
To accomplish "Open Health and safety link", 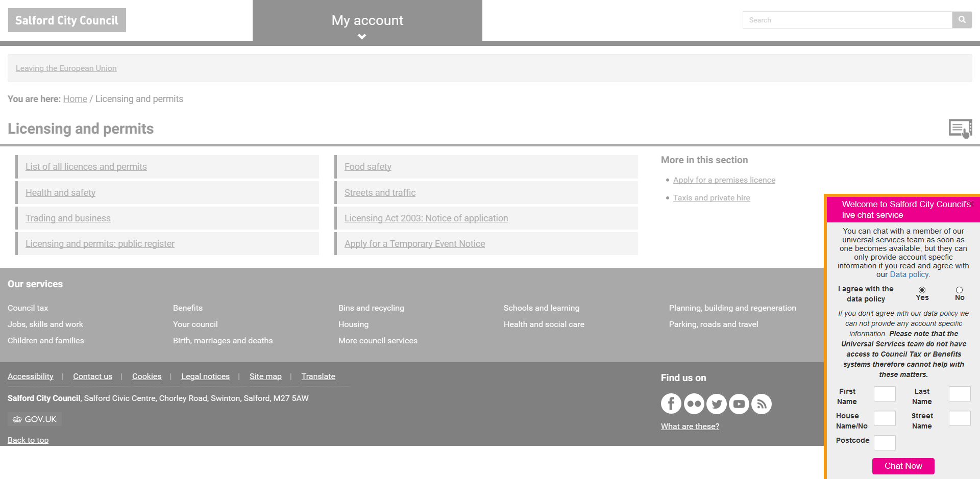I will [61, 193].
